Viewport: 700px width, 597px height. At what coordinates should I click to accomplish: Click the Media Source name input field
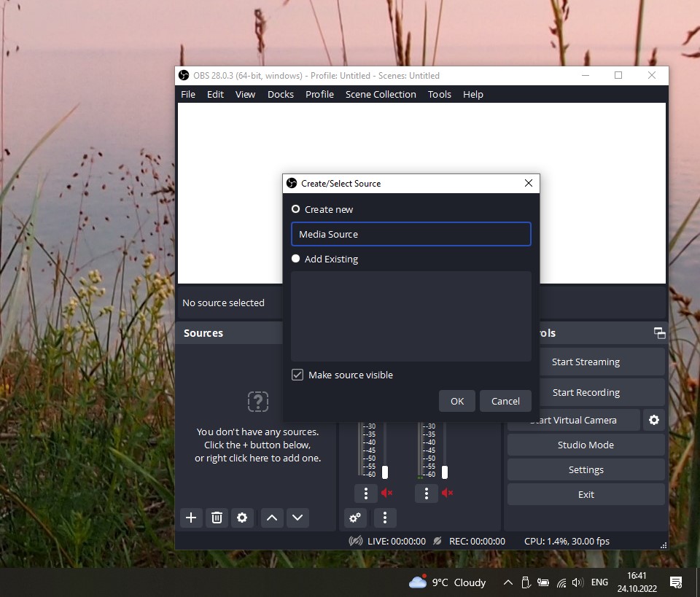pos(411,234)
